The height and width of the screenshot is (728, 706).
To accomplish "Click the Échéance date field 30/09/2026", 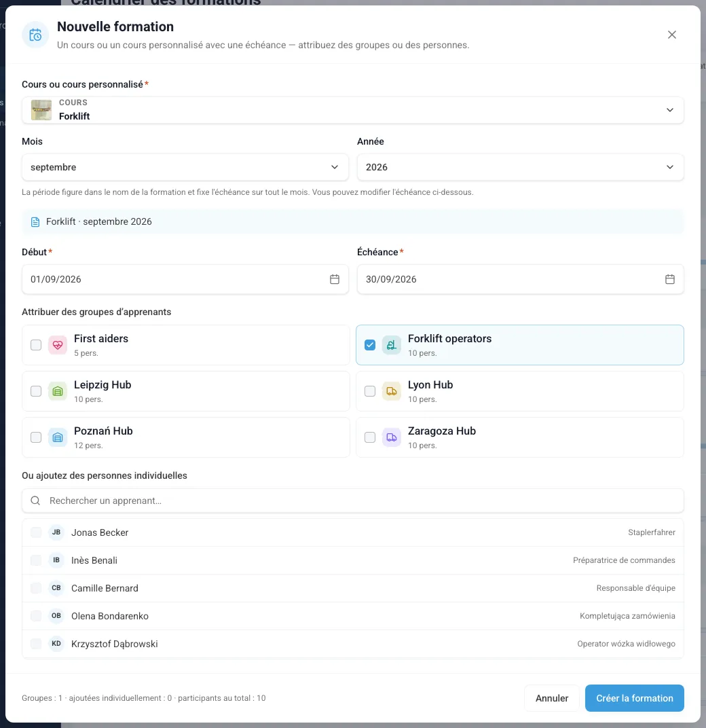I will point(520,279).
